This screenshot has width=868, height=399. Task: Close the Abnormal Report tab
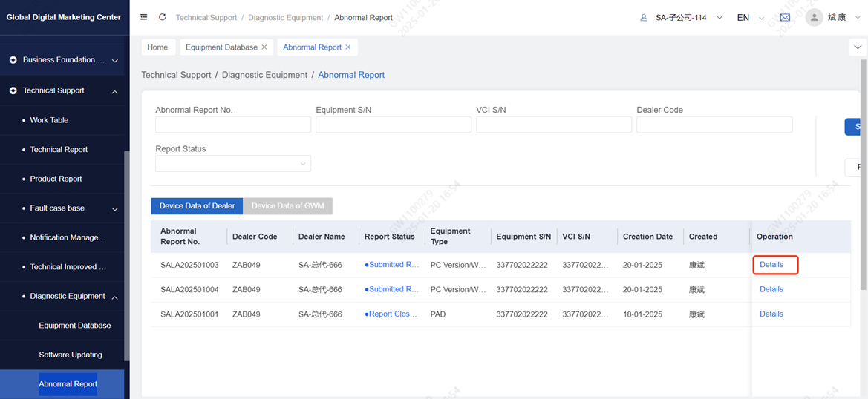[348, 47]
